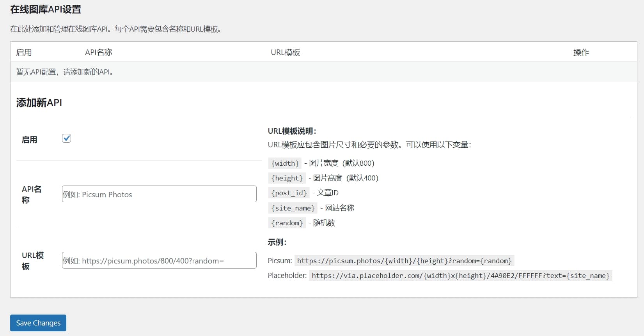Click the 启用 table column header
The height and width of the screenshot is (336, 644).
pos(24,52)
